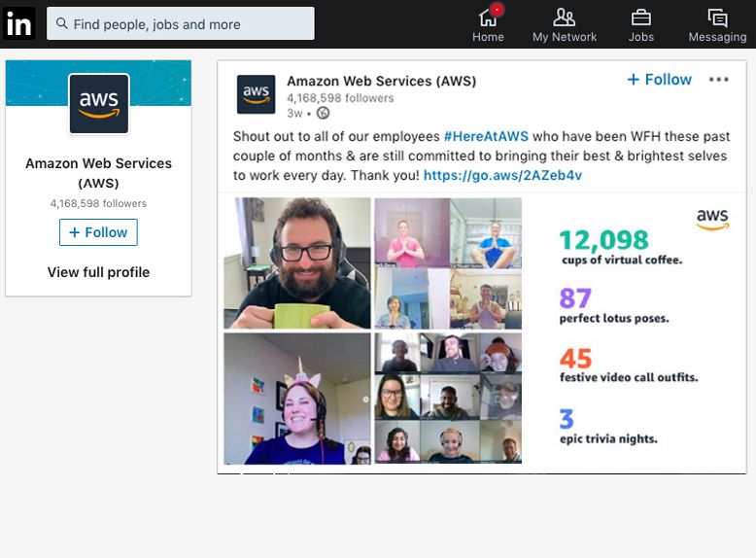
Task: Click the AWS logo in sidebar card
Action: coord(98,103)
